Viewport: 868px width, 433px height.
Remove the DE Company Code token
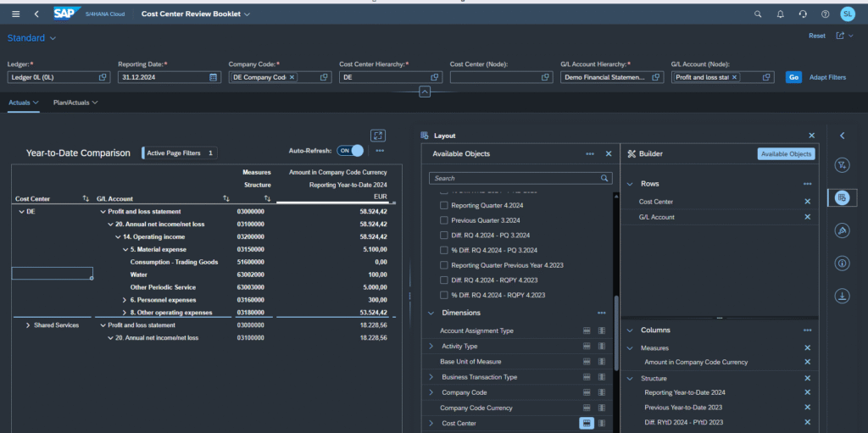coord(292,77)
